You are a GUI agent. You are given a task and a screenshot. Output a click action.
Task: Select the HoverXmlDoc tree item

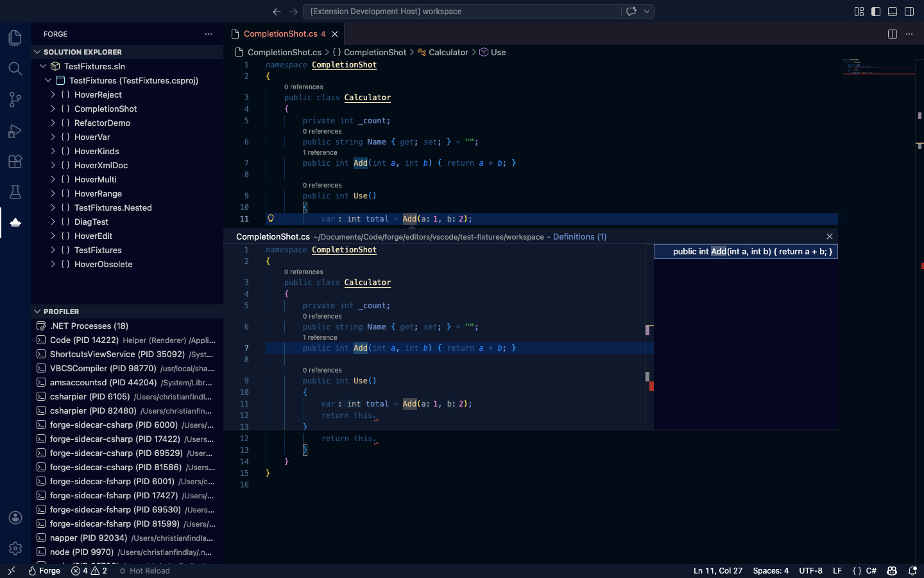click(127, 165)
